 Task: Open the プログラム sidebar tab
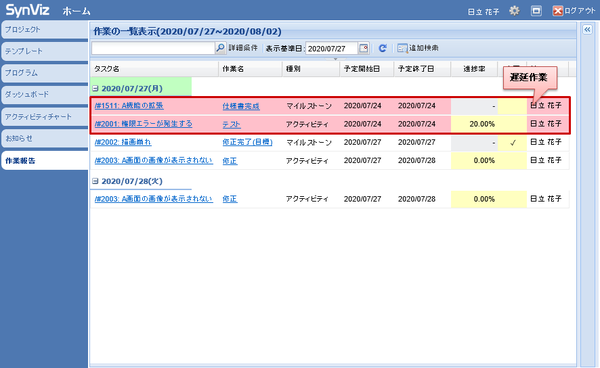[44, 73]
